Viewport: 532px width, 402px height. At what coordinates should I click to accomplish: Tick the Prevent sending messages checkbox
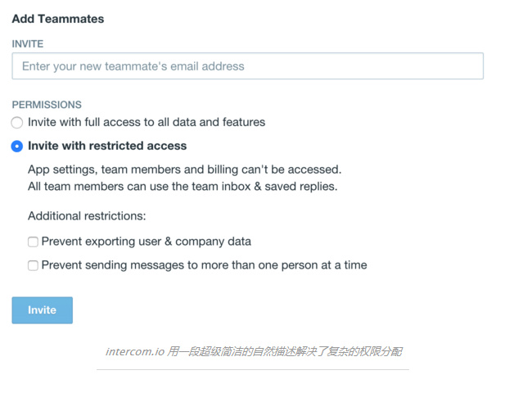click(x=33, y=265)
